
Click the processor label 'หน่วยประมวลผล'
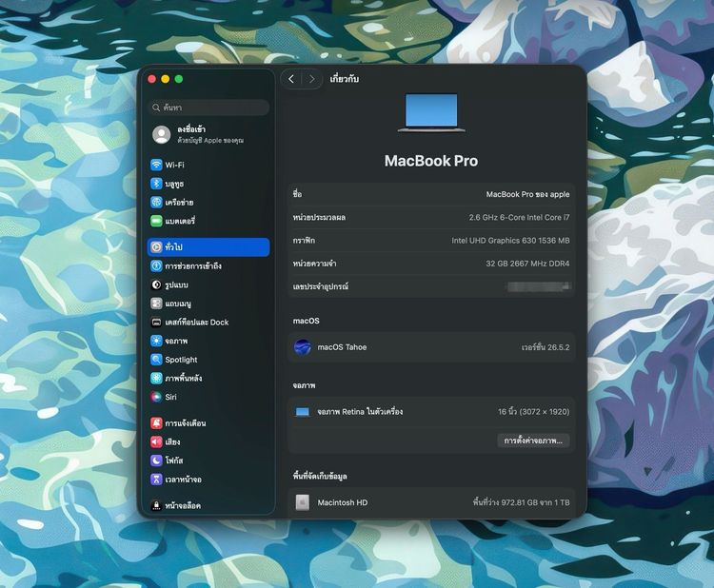click(319, 218)
